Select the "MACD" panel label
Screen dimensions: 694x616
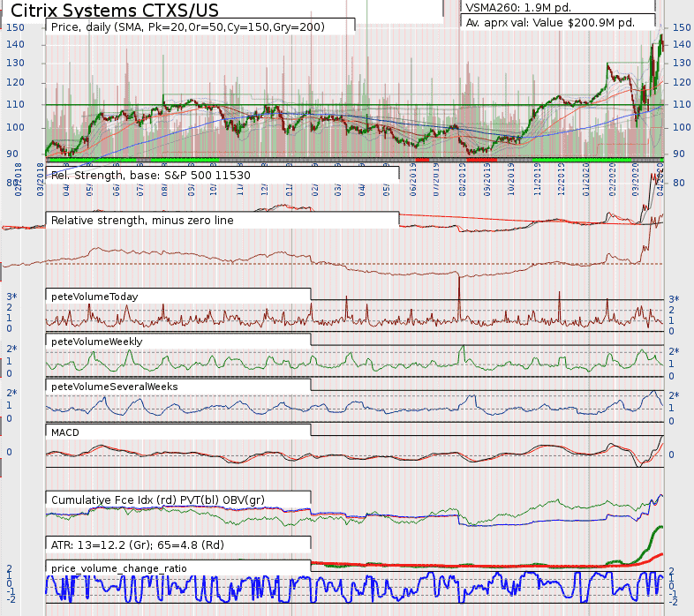pos(65,432)
